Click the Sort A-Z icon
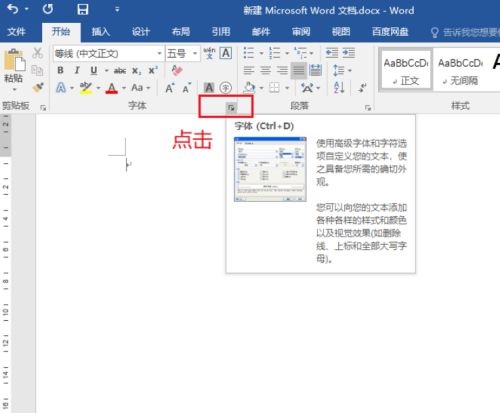Viewport: 500px width, 413px height. [339, 88]
